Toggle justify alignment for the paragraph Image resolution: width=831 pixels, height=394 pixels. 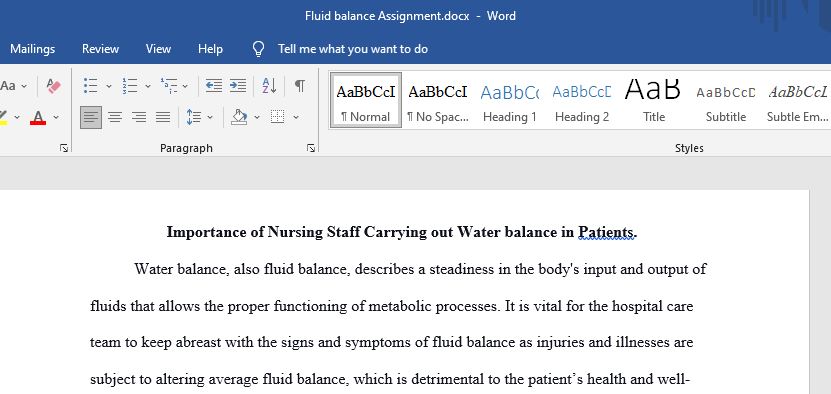163,117
